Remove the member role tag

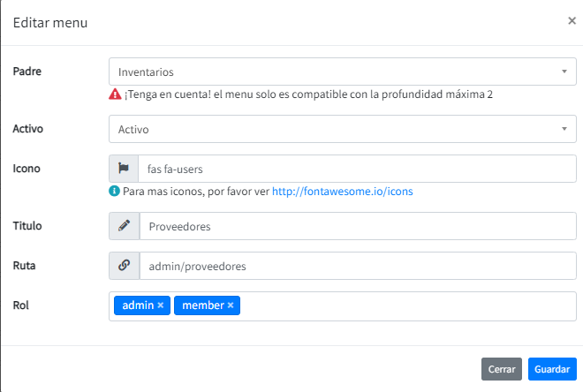pyautogui.click(x=231, y=305)
